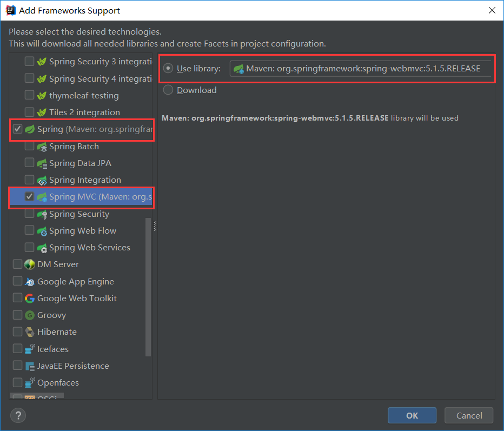This screenshot has height=431, width=504.
Task: Click the technologies list vertical scrollbar
Action: (148, 287)
